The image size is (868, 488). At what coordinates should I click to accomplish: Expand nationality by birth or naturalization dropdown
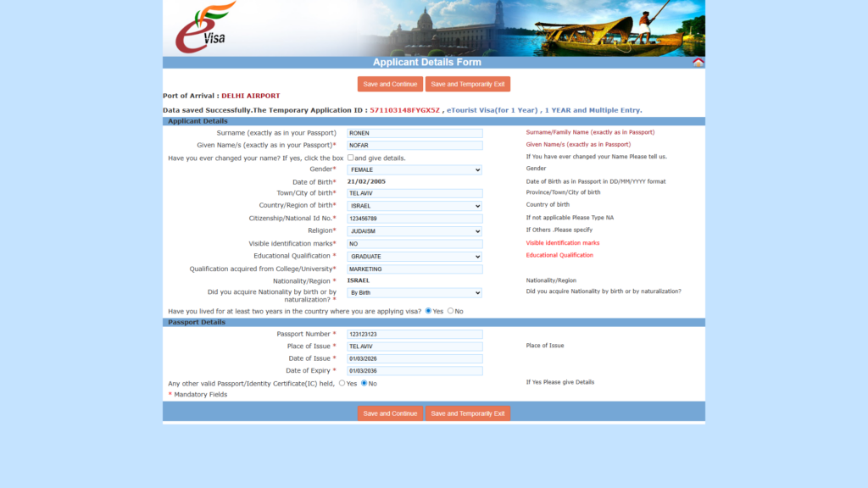tap(415, 293)
